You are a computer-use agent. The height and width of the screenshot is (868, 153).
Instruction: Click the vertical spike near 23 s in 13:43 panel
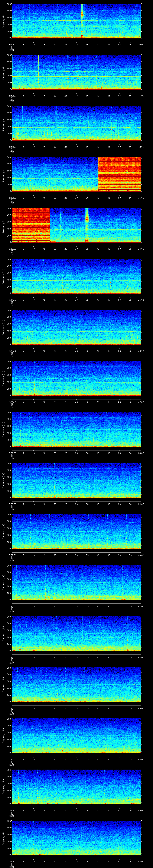62,736
